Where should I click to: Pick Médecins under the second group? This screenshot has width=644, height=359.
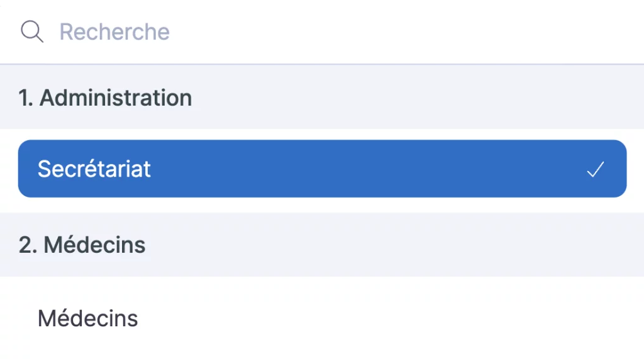(88, 318)
